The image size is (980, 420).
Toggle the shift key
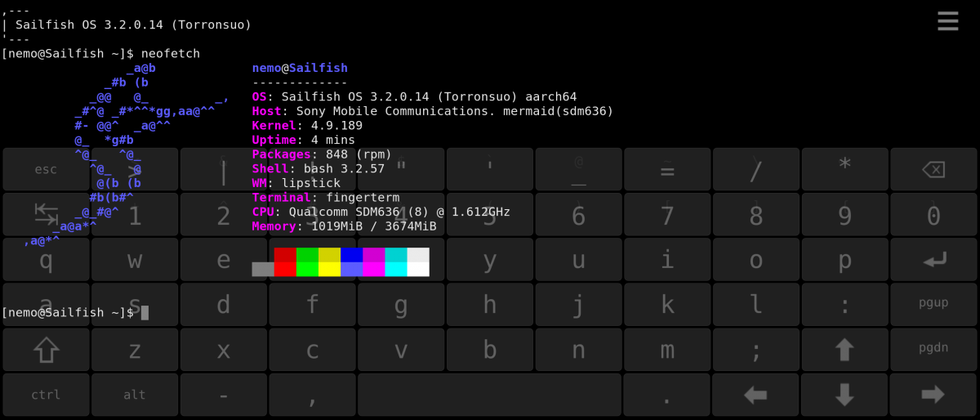46,350
